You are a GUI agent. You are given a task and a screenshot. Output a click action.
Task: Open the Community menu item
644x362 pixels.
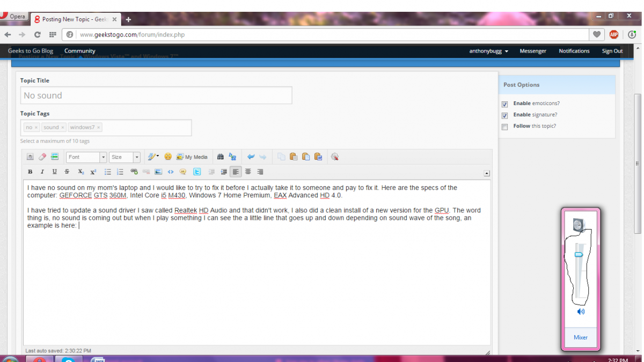click(80, 51)
